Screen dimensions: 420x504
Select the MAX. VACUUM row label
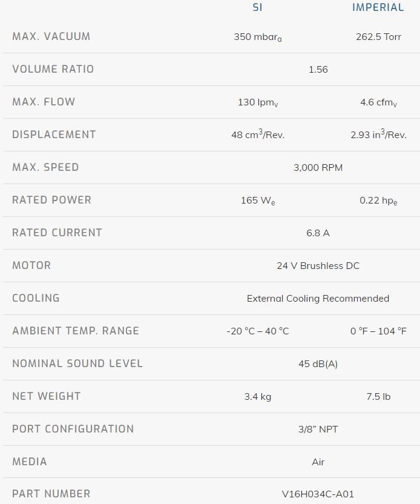[51, 36]
